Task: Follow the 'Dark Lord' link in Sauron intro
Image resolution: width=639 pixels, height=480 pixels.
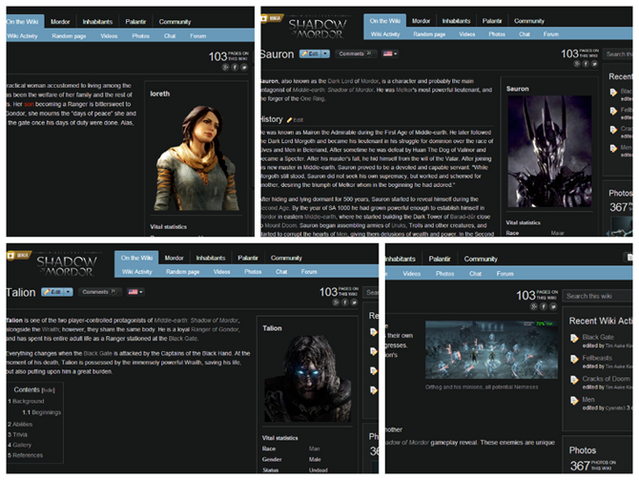Action: point(339,81)
